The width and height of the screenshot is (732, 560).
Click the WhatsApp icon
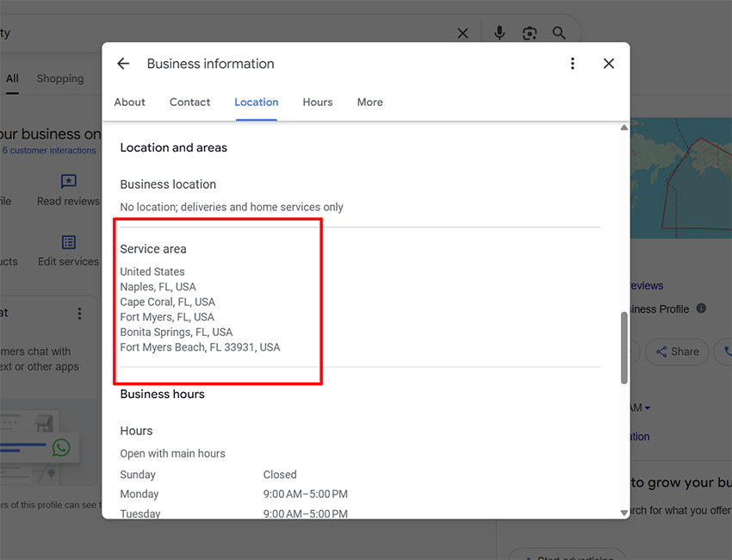coord(61,447)
